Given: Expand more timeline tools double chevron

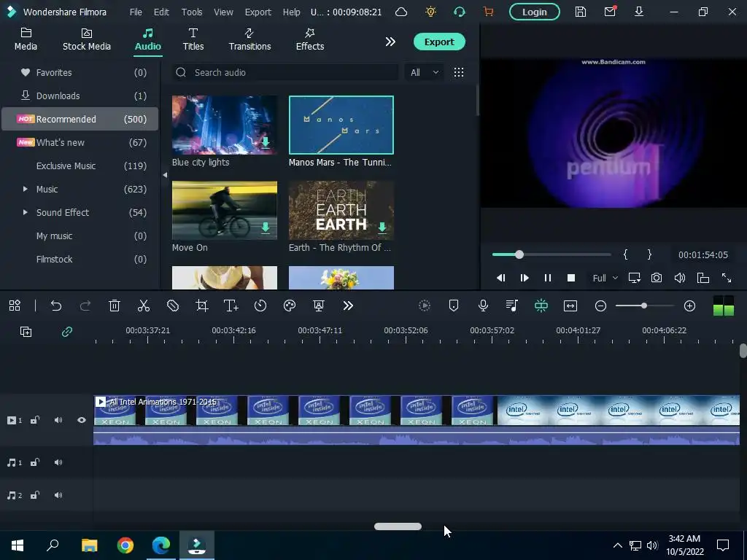Looking at the screenshot, I should (x=348, y=306).
